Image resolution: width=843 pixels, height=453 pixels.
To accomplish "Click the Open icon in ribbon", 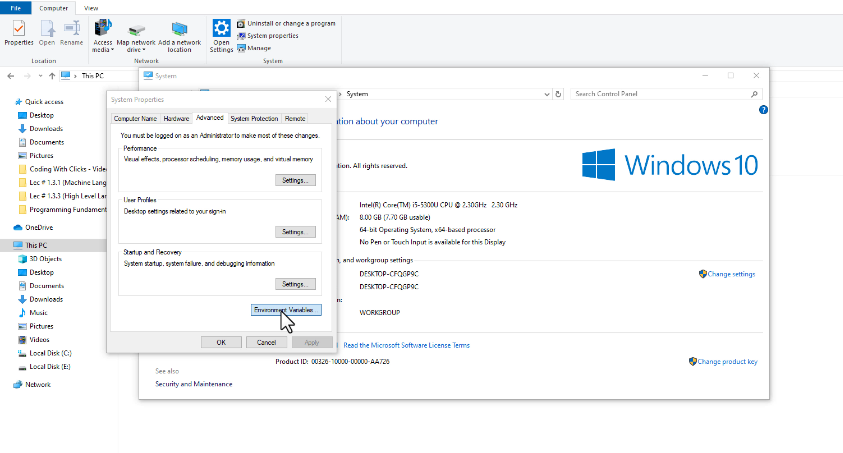I will tap(47, 33).
